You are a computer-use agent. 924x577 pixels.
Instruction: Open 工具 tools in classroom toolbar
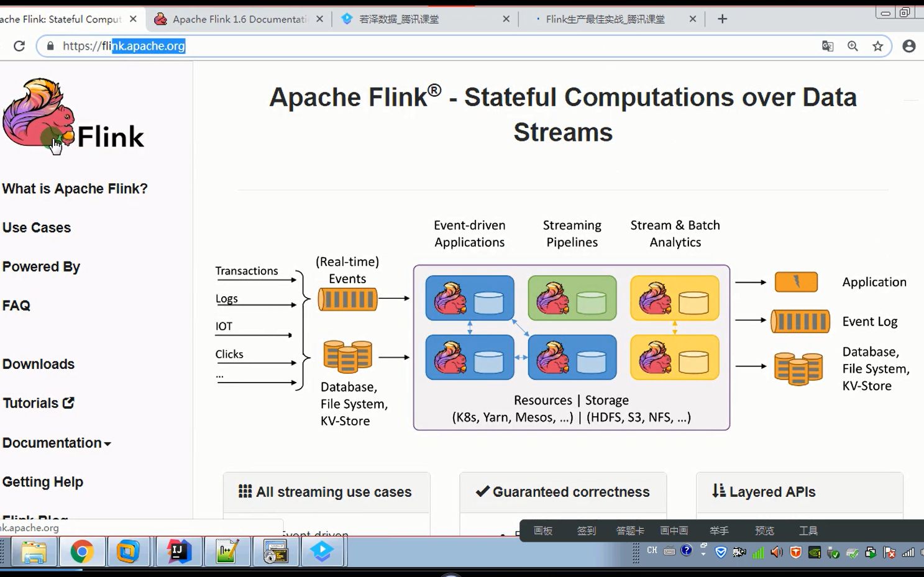coord(808,530)
